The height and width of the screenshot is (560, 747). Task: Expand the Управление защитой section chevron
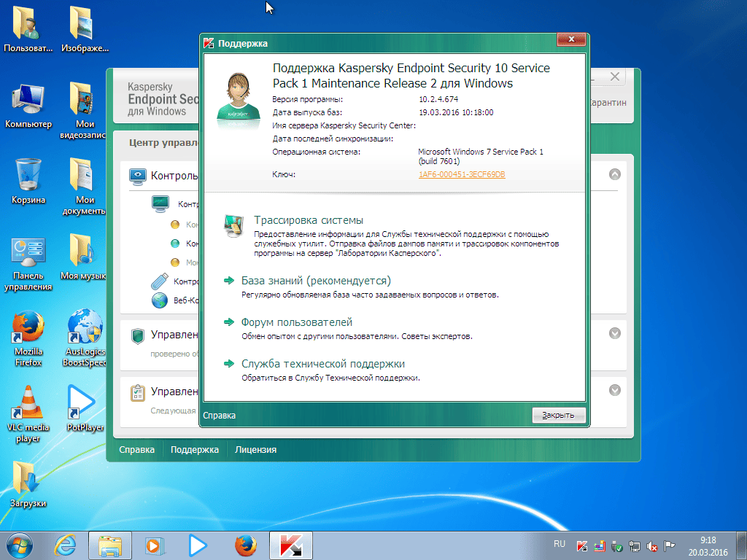tap(615, 333)
